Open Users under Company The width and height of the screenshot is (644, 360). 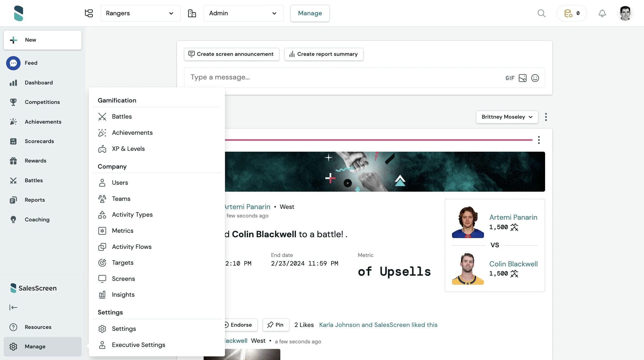pos(157,183)
